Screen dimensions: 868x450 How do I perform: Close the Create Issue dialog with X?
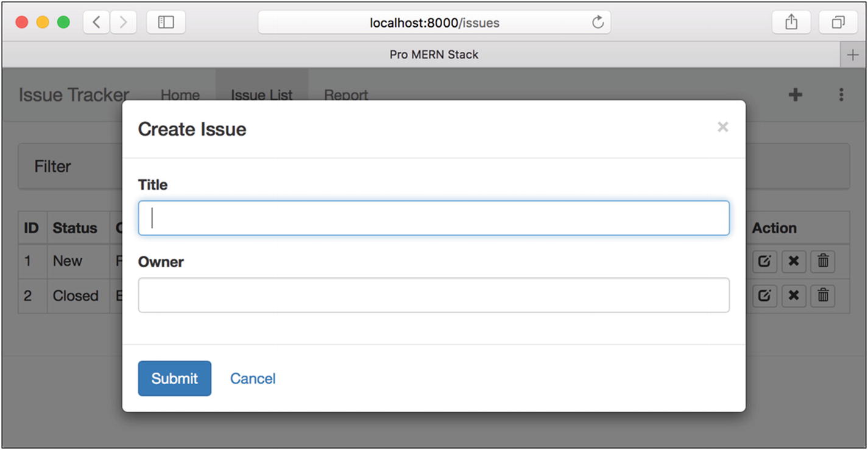coord(722,127)
